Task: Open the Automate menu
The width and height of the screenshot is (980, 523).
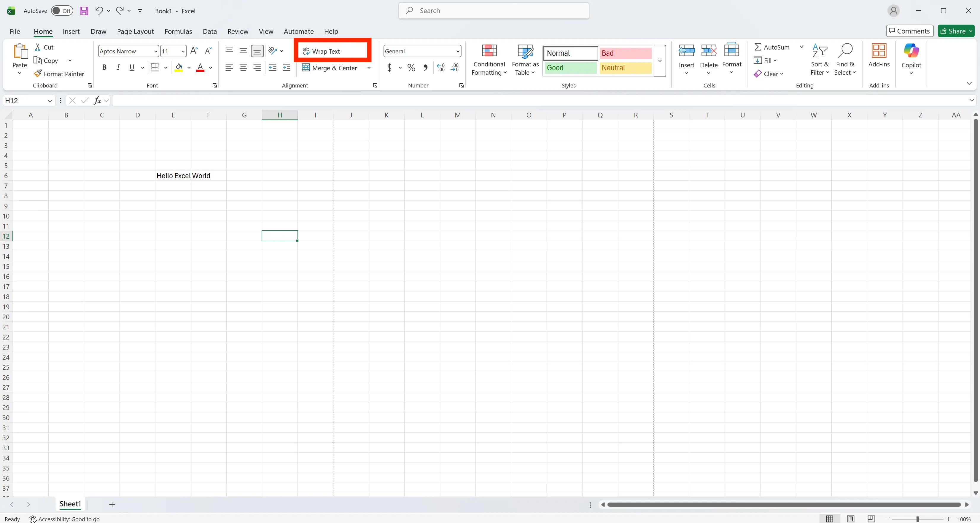Action: point(299,31)
